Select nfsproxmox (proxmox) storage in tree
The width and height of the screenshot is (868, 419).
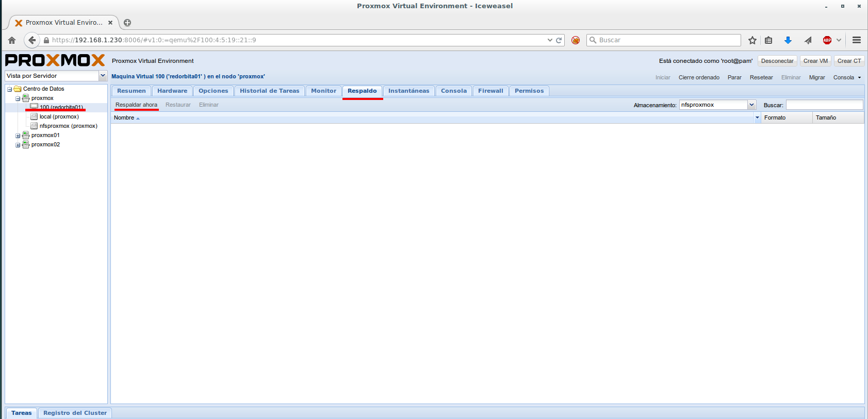[x=68, y=126]
